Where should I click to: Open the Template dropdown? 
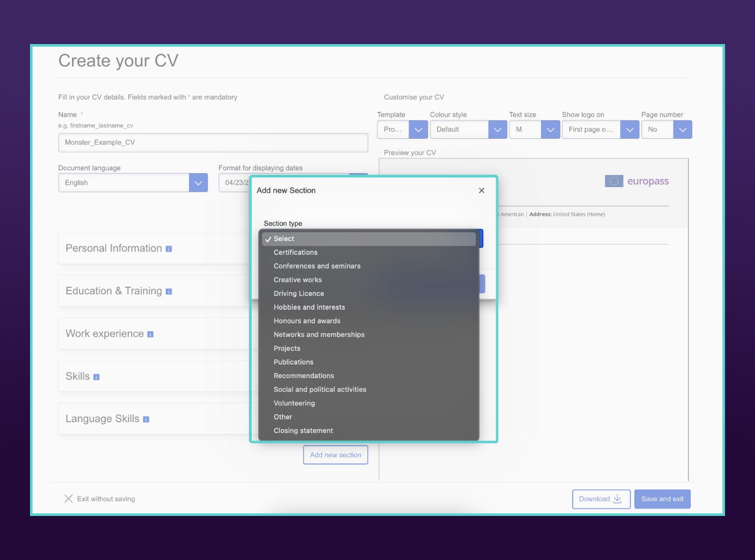(402, 130)
